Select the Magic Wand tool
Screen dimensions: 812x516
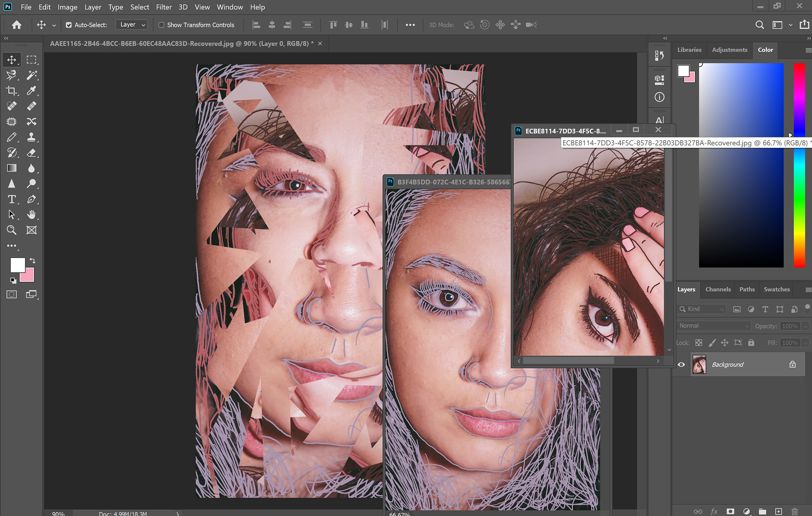pos(32,75)
